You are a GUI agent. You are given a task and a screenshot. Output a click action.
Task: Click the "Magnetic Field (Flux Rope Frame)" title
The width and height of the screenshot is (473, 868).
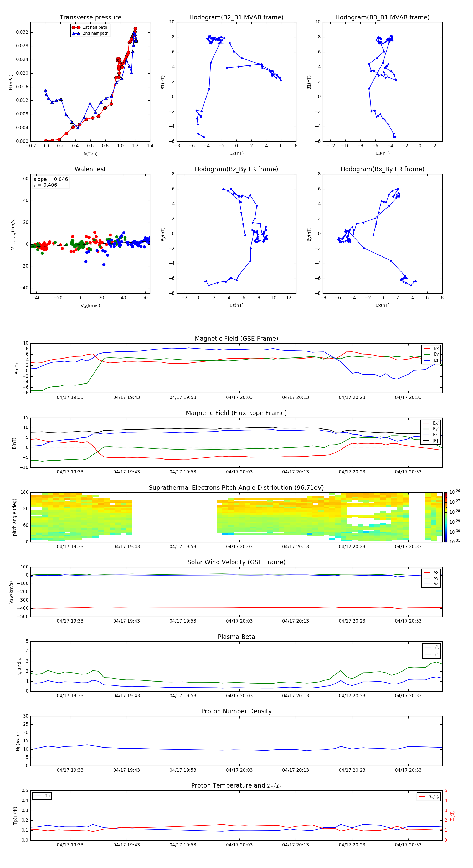[236, 413]
